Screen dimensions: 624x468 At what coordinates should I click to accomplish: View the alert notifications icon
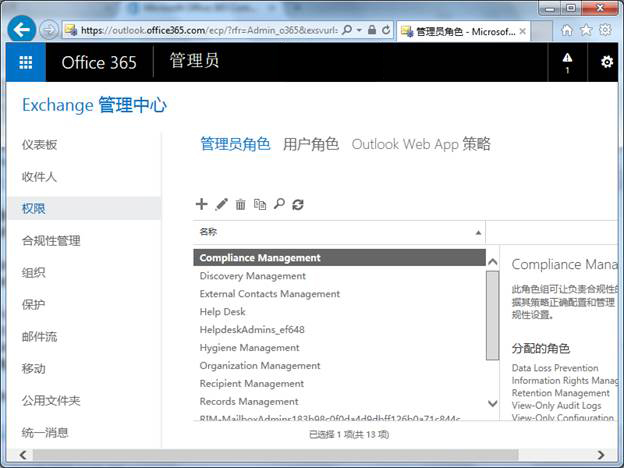click(x=568, y=62)
